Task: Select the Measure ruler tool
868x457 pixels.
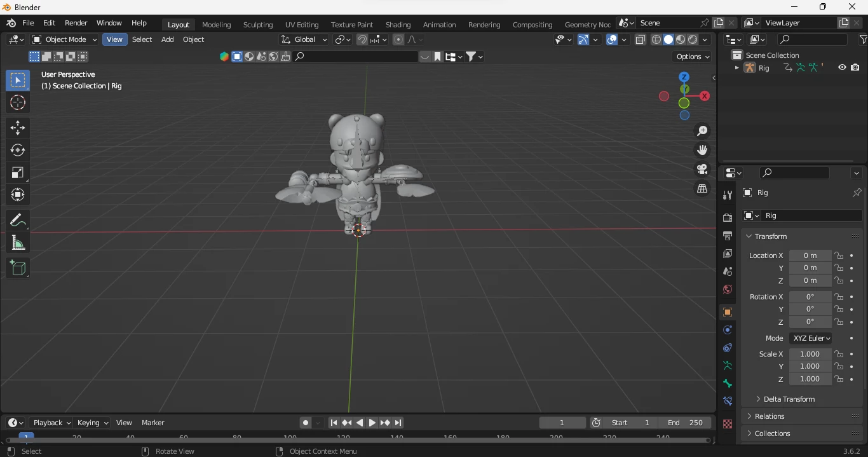Action: click(x=18, y=243)
